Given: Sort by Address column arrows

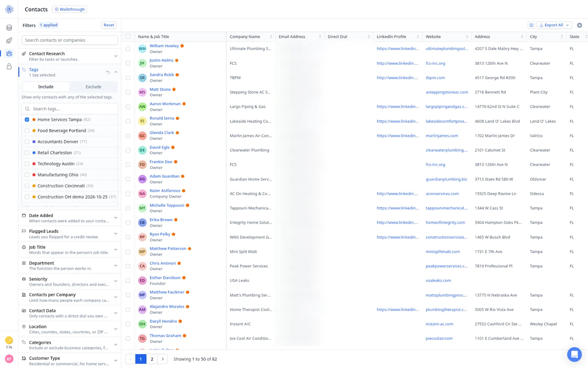Looking at the screenshot, I should pos(522,37).
